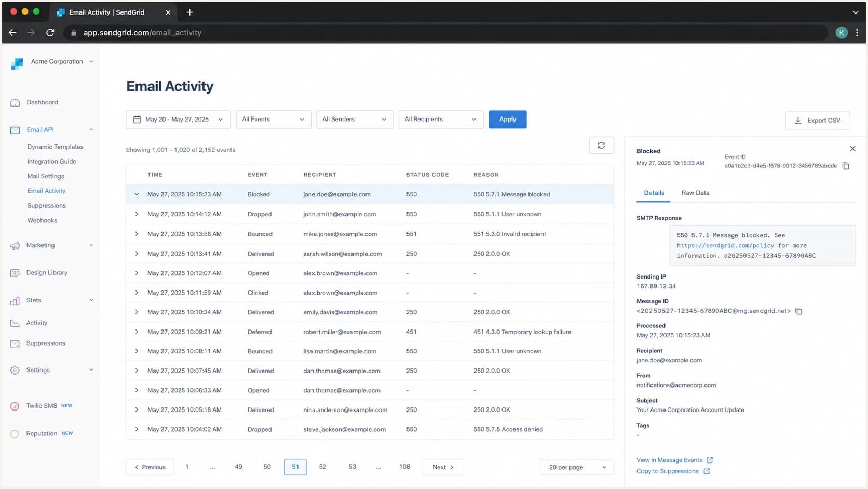Click the 451 4.3.0 Temporary lookup failure reason
This screenshot has width=868, height=489.
[522, 332]
